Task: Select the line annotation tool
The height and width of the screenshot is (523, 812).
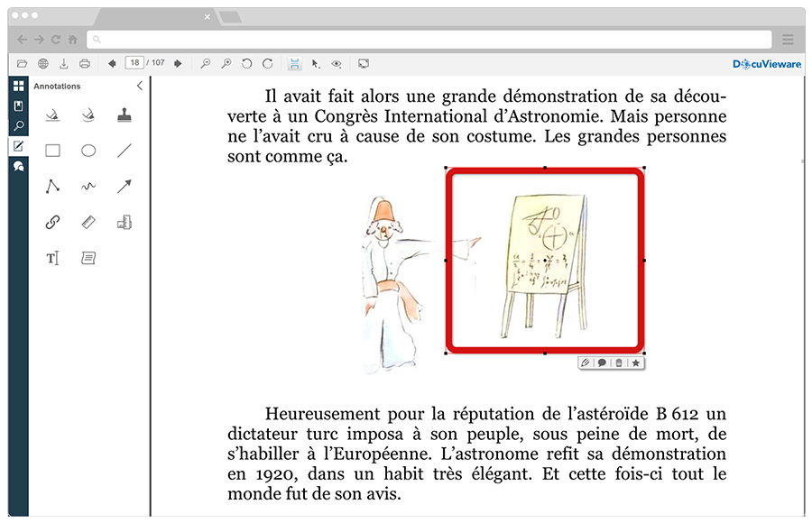Action: coord(125,151)
